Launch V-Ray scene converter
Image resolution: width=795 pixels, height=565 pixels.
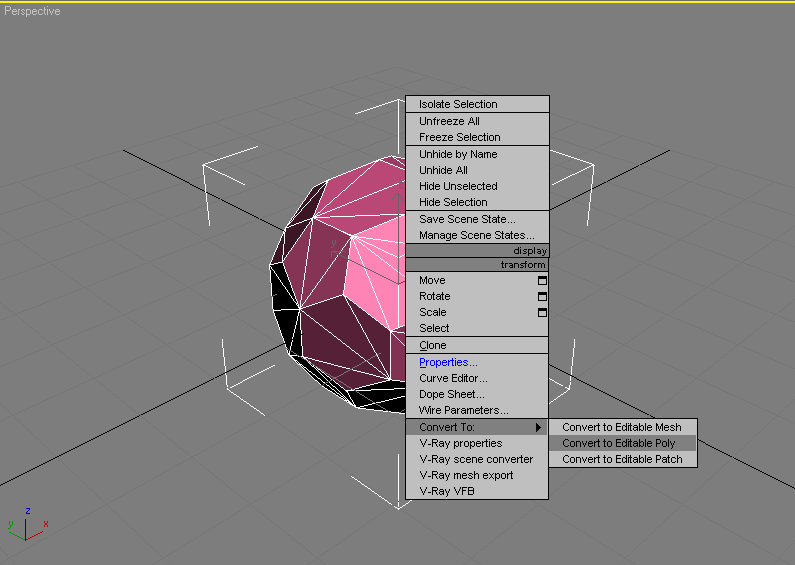477,460
